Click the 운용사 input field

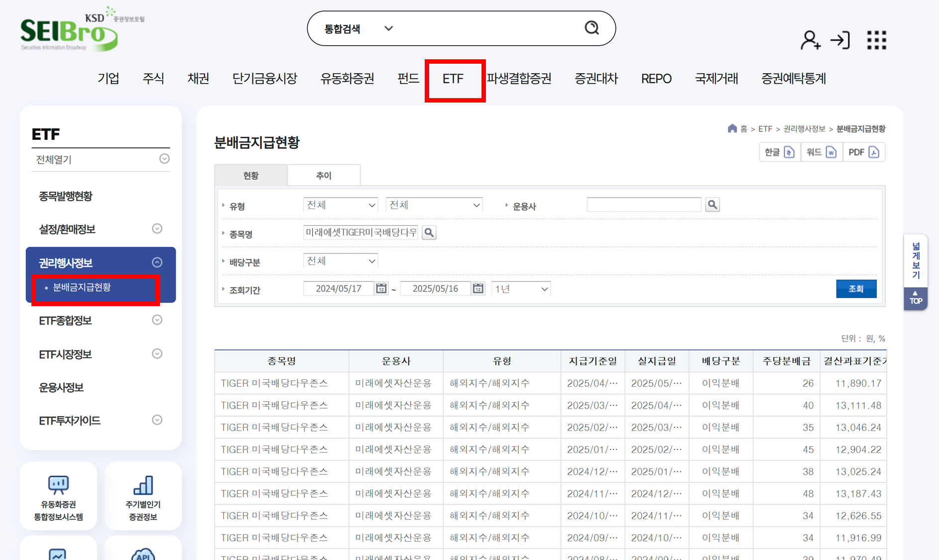644,205
